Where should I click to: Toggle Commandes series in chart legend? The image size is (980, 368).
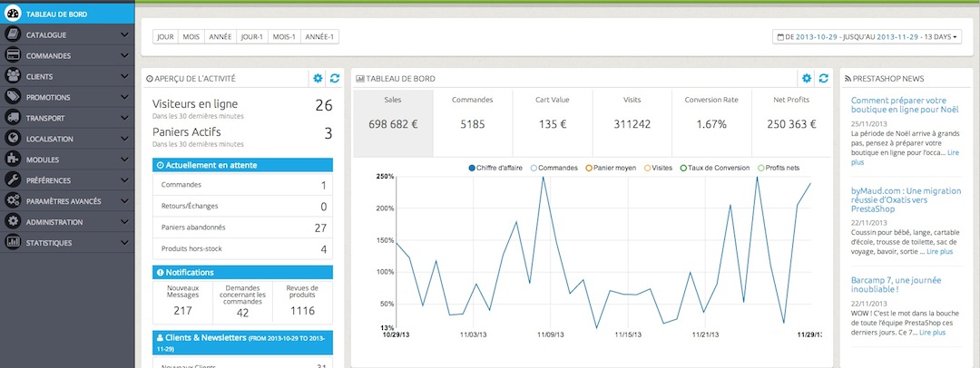click(554, 168)
